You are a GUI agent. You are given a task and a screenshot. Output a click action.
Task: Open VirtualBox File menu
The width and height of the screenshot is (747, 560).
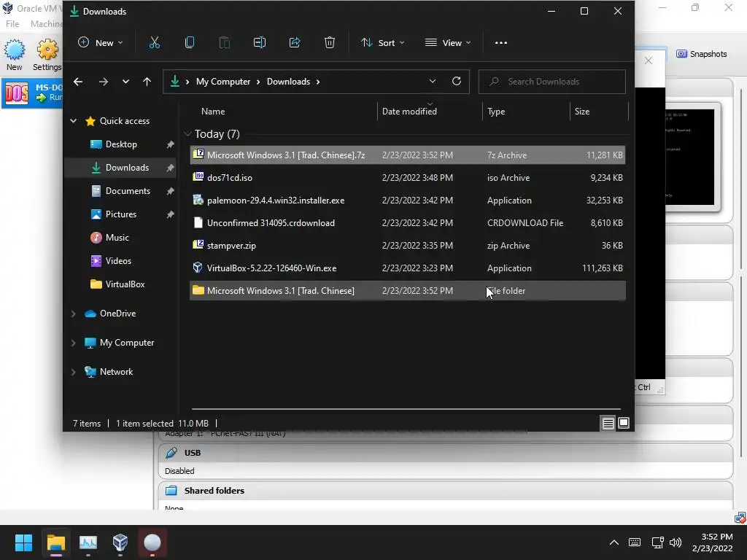(x=12, y=24)
